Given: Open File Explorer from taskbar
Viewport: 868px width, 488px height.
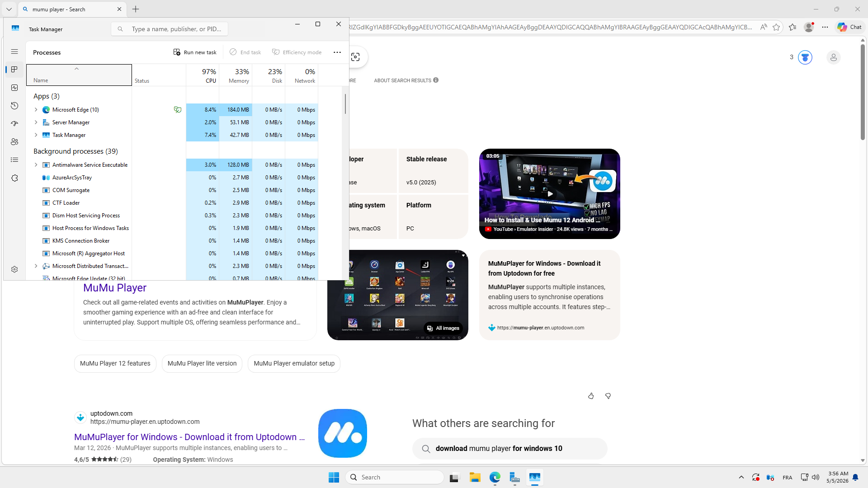Looking at the screenshot, I should [475, 477].
